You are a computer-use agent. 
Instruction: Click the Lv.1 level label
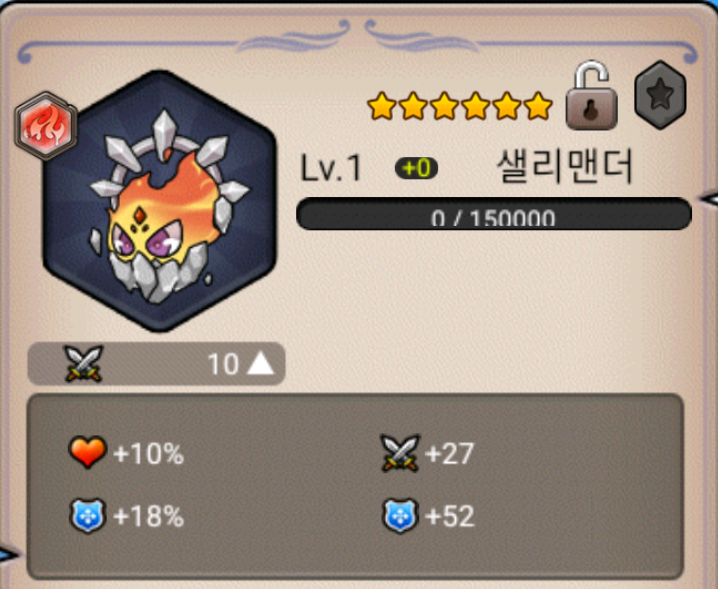coord(331,168)
